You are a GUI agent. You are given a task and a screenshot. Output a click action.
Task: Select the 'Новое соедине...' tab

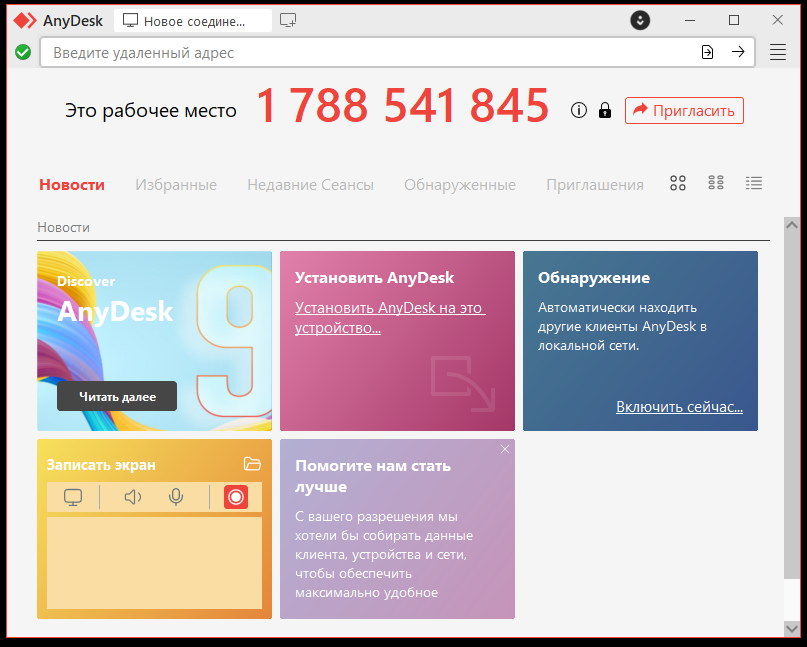(193, 21)
